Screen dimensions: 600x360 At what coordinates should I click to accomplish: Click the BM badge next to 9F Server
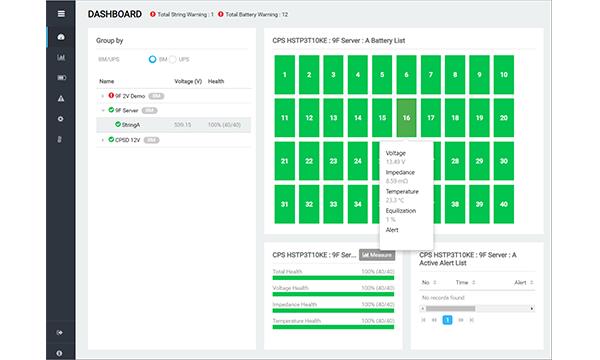pyautogui.click(x=149, y=111)
